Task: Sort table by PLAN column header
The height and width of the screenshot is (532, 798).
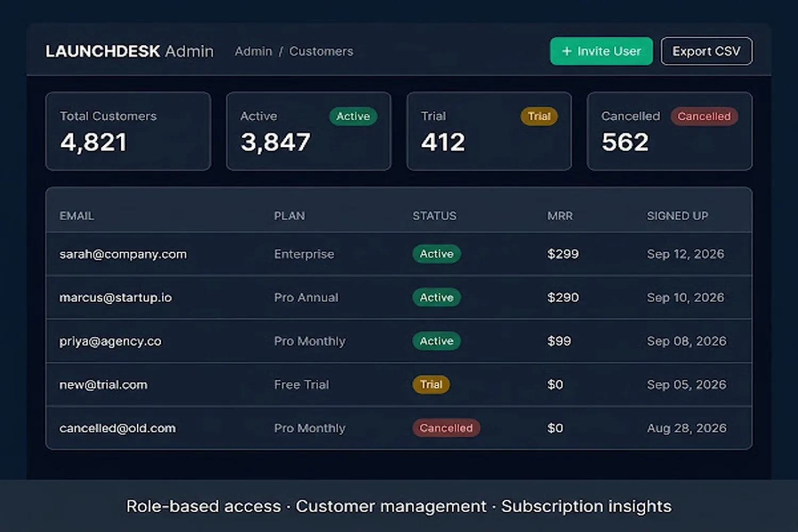Action: point(289,216)
